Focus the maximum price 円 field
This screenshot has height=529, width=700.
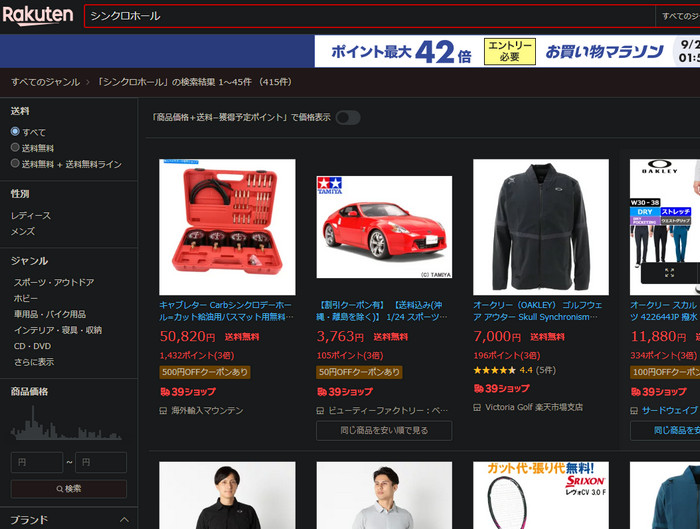[x=101, y=462]
